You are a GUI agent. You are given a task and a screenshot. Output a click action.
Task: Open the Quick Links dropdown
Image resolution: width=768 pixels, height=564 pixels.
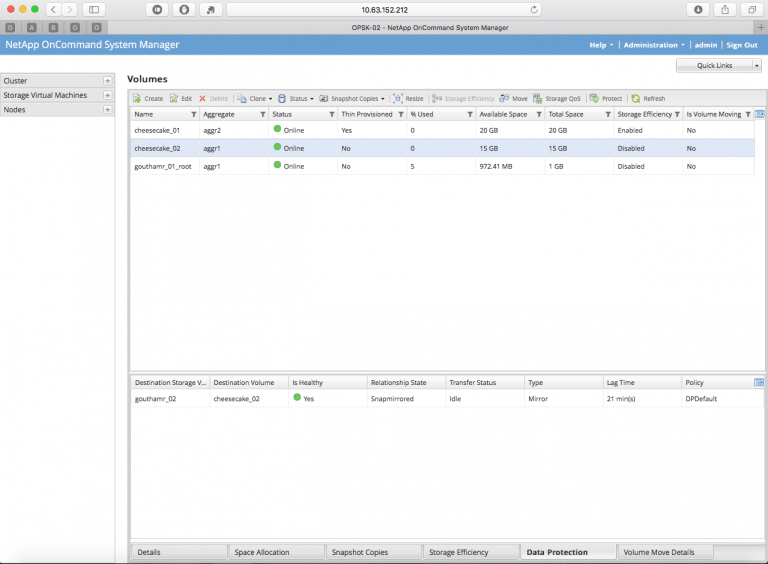(x=718, y=65)
